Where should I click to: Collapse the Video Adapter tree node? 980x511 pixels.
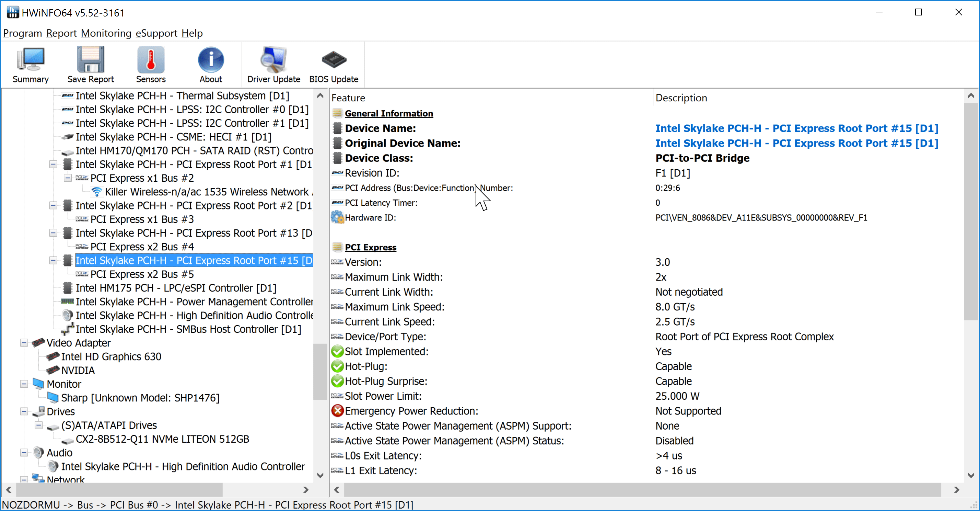(x=24, y=343)
